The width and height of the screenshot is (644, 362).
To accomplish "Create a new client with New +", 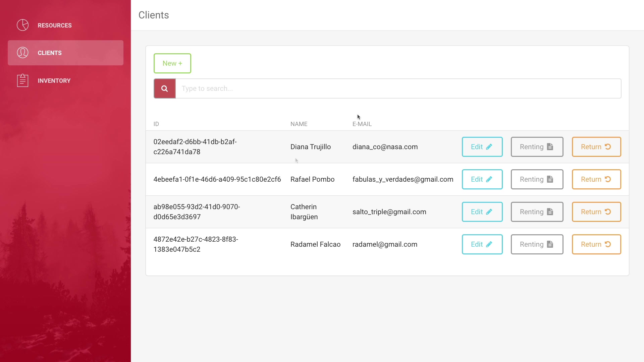I will pos(172,63).
